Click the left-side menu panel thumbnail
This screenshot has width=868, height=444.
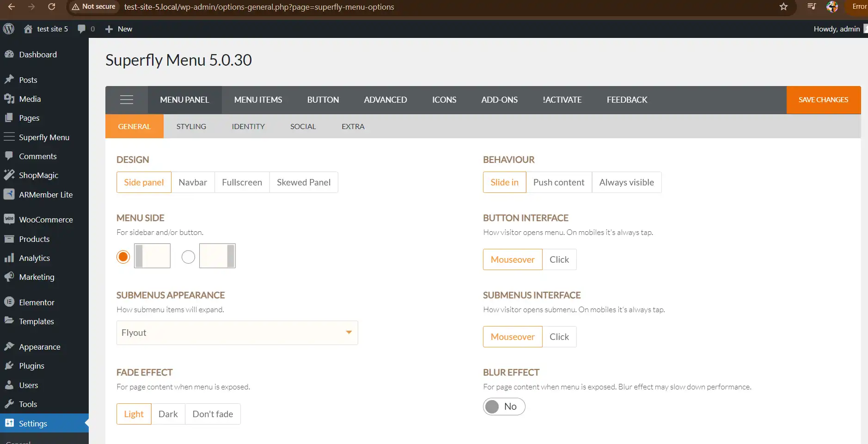tap(153, 256)
